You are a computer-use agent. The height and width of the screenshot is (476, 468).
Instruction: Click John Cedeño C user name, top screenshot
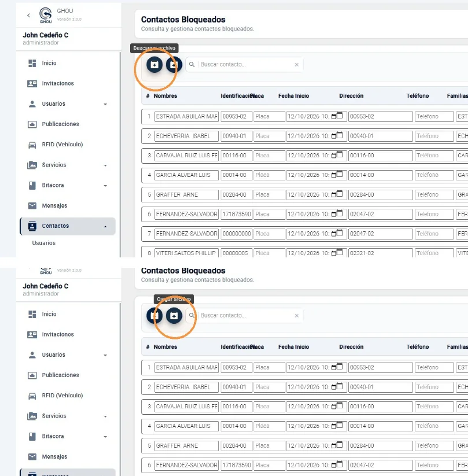46,35
